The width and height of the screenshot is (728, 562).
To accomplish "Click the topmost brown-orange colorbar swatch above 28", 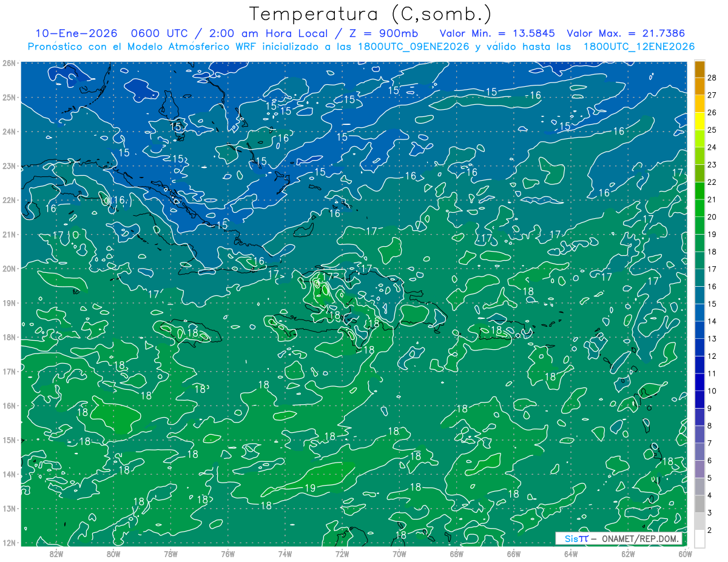I will point(700,69).
